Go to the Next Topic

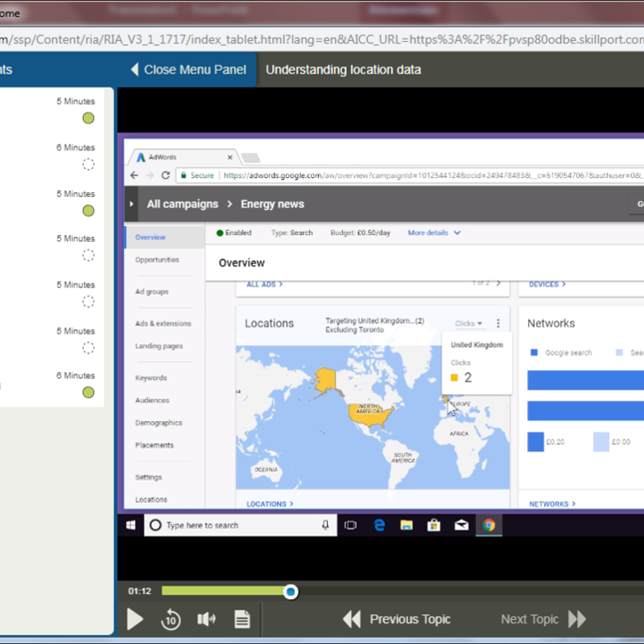pos(543,619)
